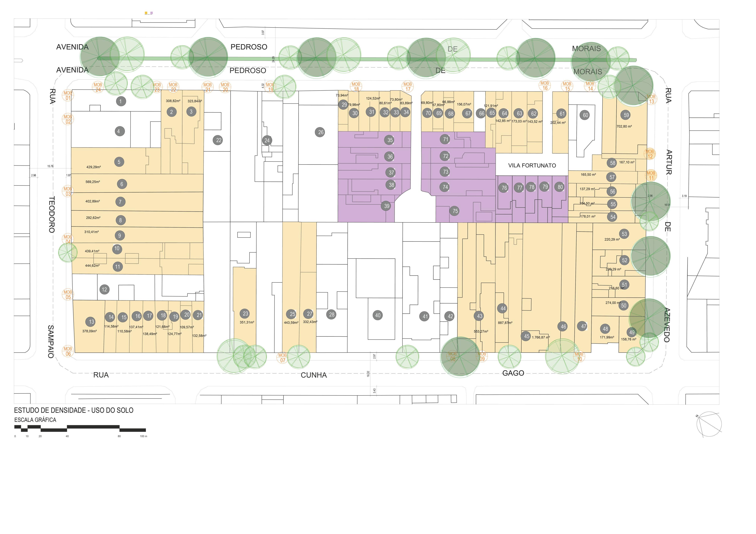Click the '310,41m²' area label
Image resolution: width=756 pixels, height=534 pixels.
click(x=91, y=232)
